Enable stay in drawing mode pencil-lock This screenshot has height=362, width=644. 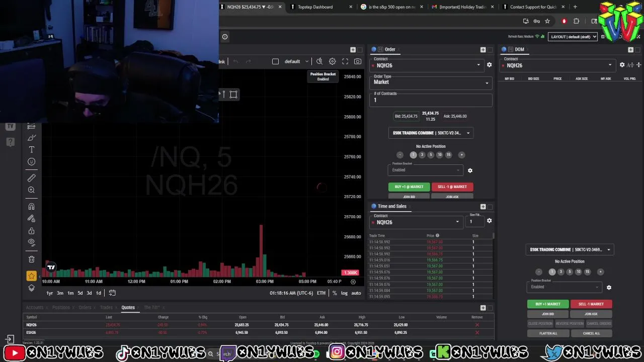coord(32,219)
